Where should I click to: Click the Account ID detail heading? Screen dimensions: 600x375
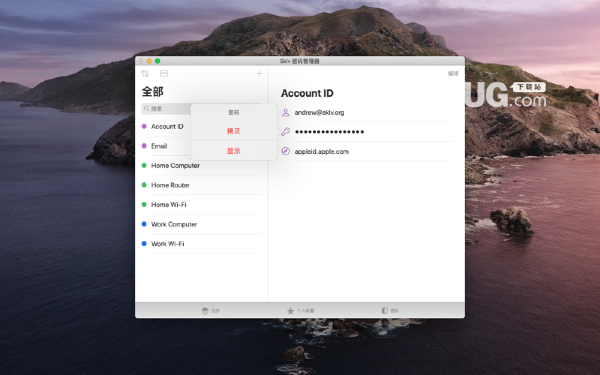[x=307, y=93]
